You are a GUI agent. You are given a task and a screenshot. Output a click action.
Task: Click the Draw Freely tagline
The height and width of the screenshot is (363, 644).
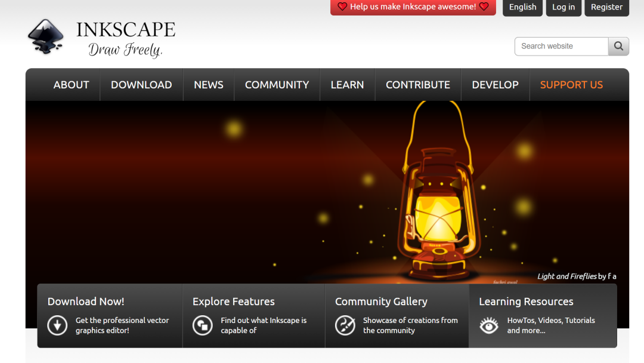[125, 50]
